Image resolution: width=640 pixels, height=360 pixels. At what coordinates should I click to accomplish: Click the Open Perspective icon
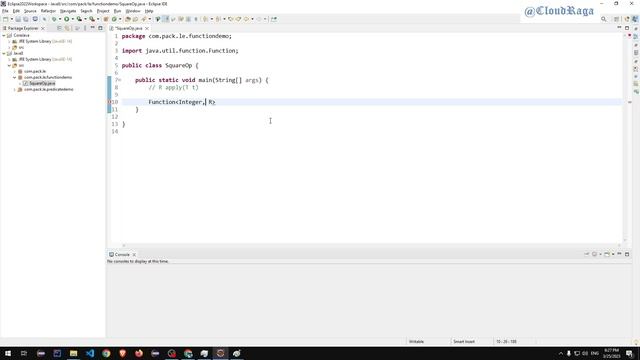617,19
